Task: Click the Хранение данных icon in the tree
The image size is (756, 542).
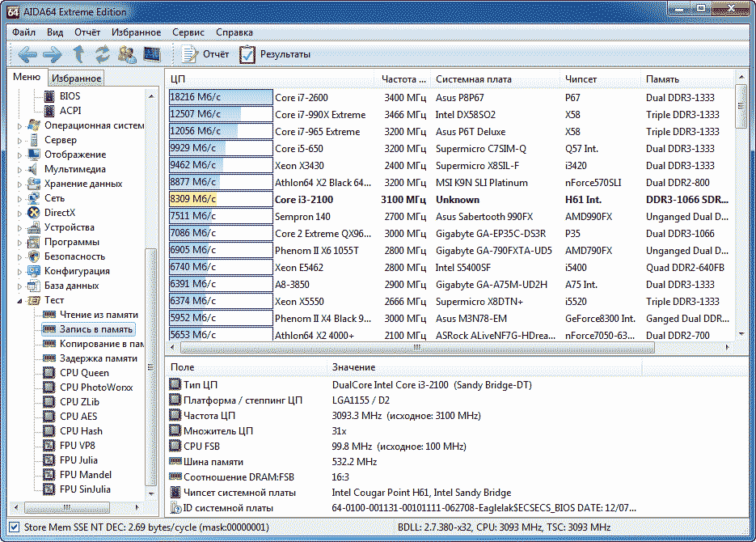Action: tap(34, 184)
